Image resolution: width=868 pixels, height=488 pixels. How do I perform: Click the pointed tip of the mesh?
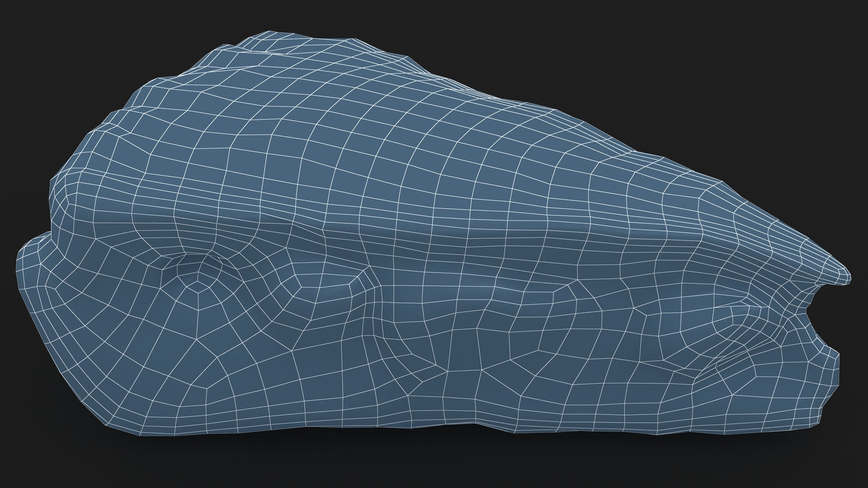[847, 277]
